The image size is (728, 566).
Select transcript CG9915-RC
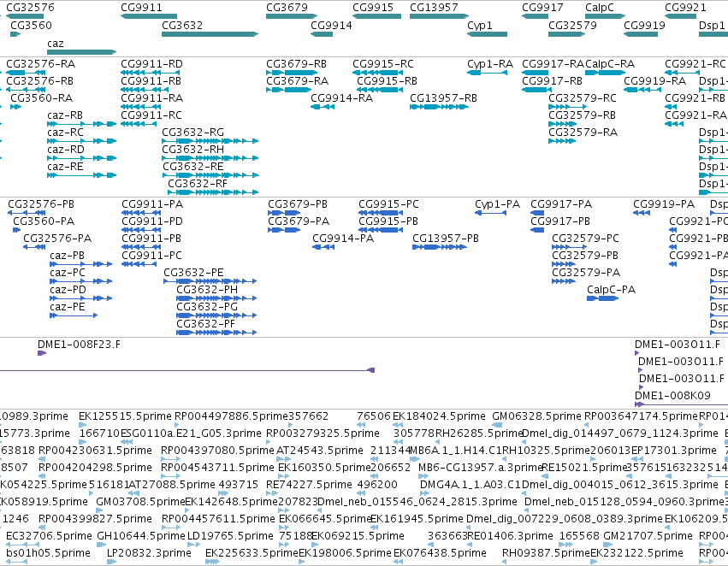pyautogui.click(x=383, y=63)
